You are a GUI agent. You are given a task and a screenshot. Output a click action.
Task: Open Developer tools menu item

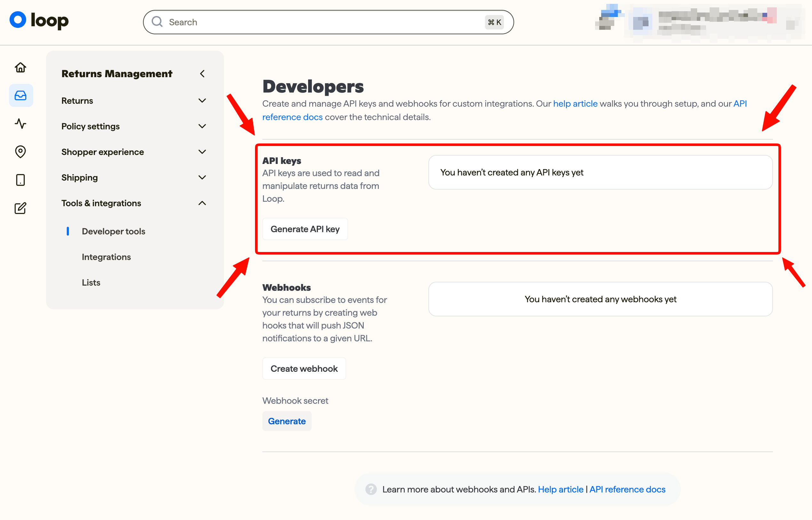[x=113, y=231]
